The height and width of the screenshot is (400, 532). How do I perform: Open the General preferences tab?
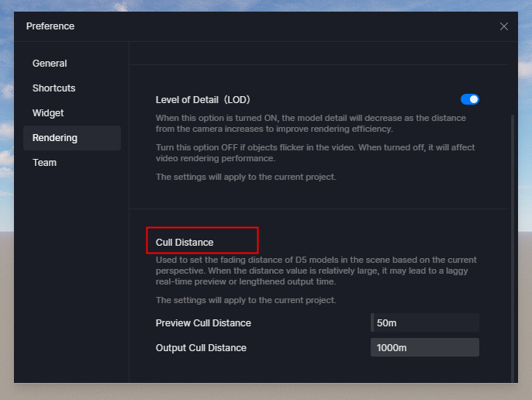(50, 64)
